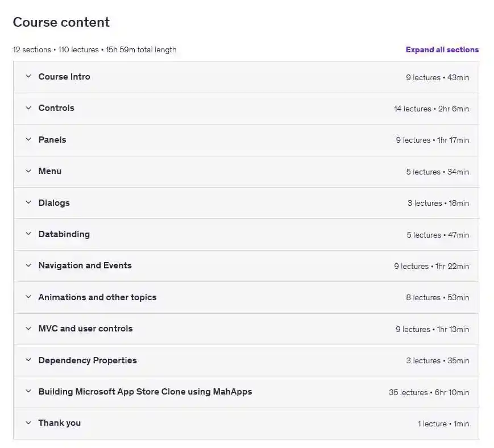Click the Expand all sections link
494x448 pixels.
[x=442, y=49]
